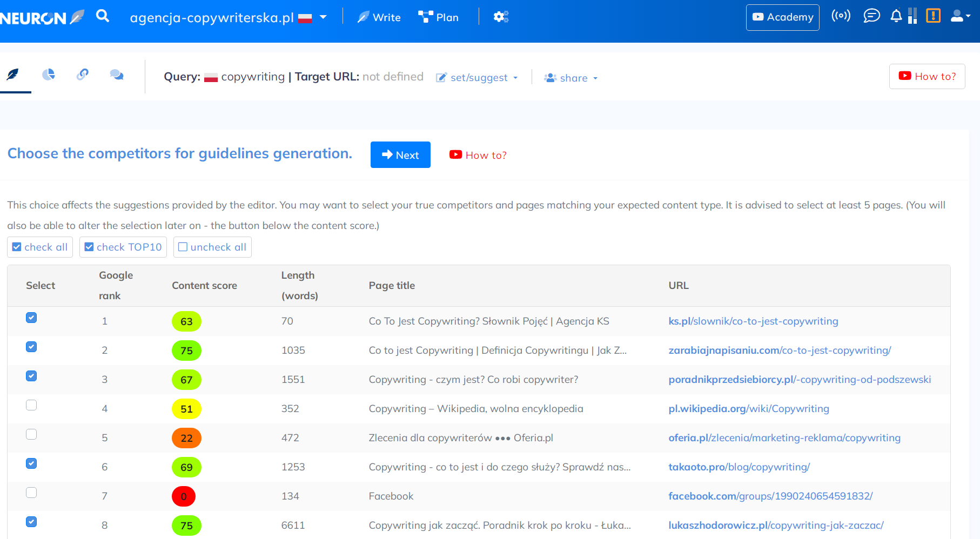Expand the agencja-copywriterska.pl project dropdown

pyautogui.click(x=323, y=17)
